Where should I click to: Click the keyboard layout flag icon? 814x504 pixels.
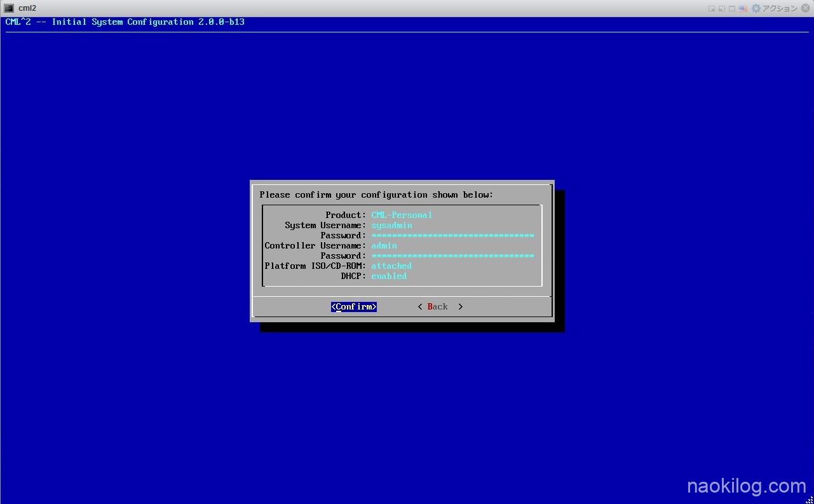(x=743, y=9)
